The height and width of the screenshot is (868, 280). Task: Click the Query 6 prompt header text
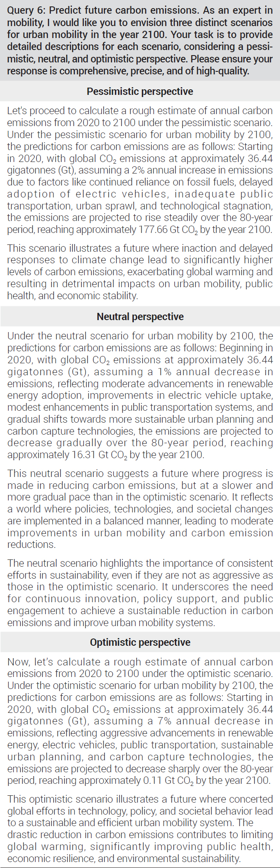coord(140,41)
